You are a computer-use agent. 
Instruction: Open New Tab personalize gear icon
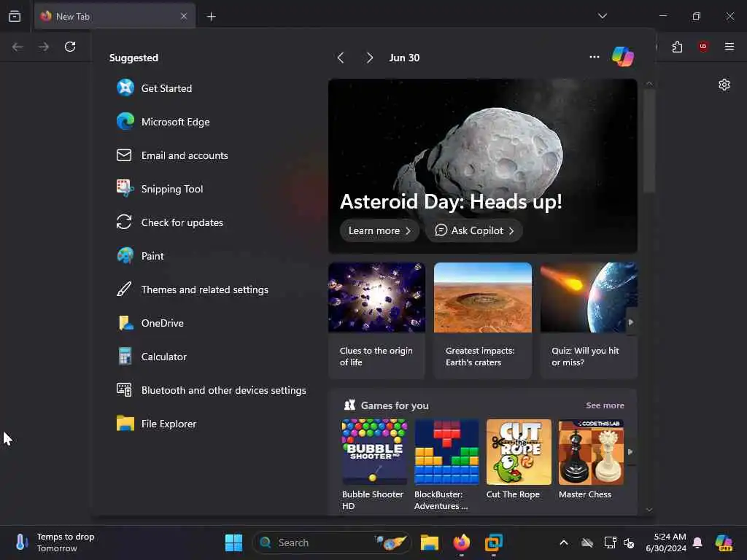point(724,85)
